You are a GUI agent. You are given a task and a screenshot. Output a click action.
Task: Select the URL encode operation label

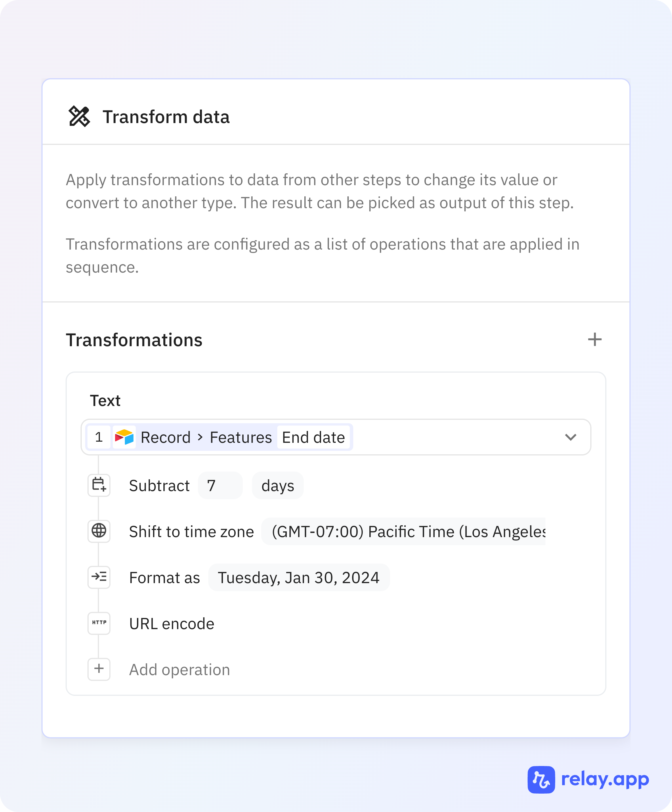pos(171,624)
